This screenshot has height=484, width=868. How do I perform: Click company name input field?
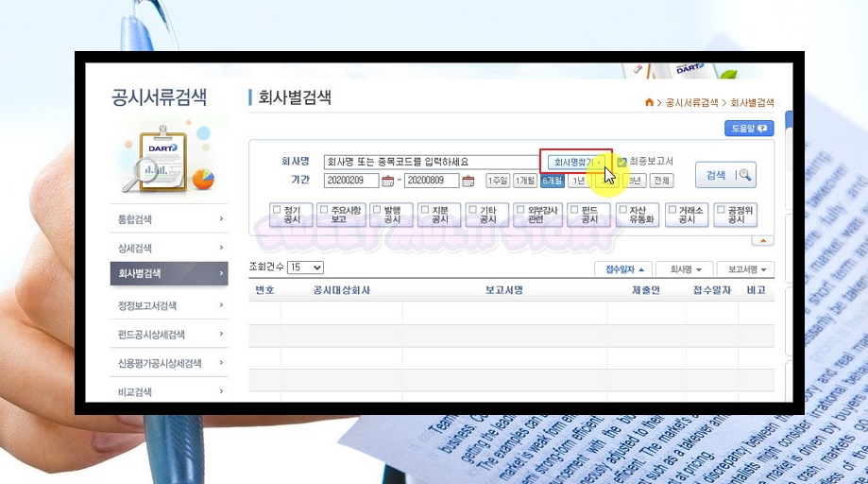coord(432,163)
